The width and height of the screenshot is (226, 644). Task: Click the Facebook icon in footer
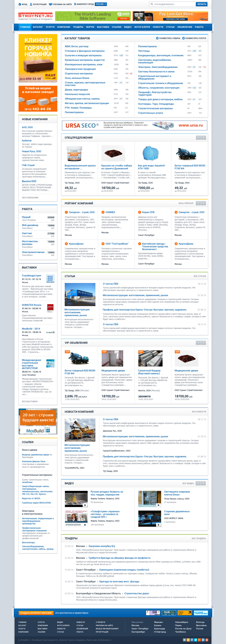[192, 640]
